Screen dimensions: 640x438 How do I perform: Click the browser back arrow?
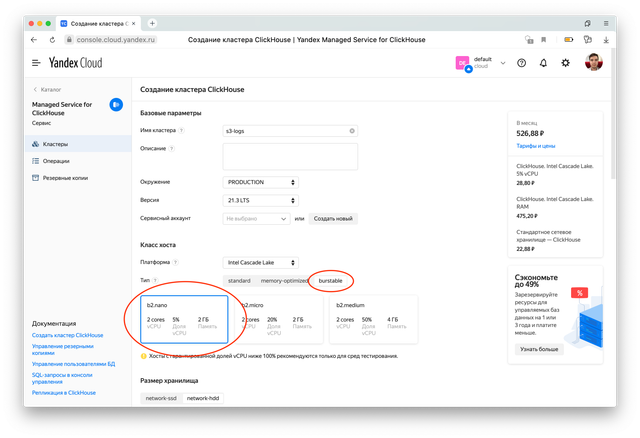point(34,39)
